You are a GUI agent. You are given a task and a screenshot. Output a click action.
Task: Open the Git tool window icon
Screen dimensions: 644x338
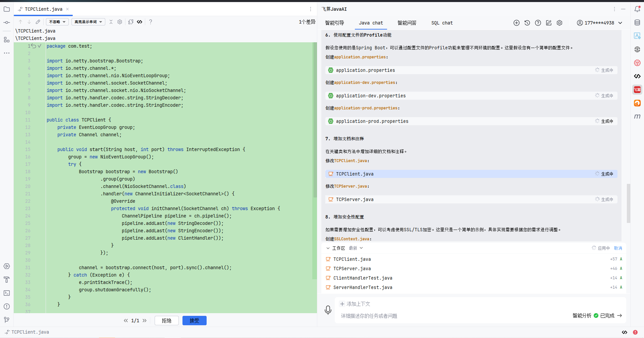click(7, 320)
